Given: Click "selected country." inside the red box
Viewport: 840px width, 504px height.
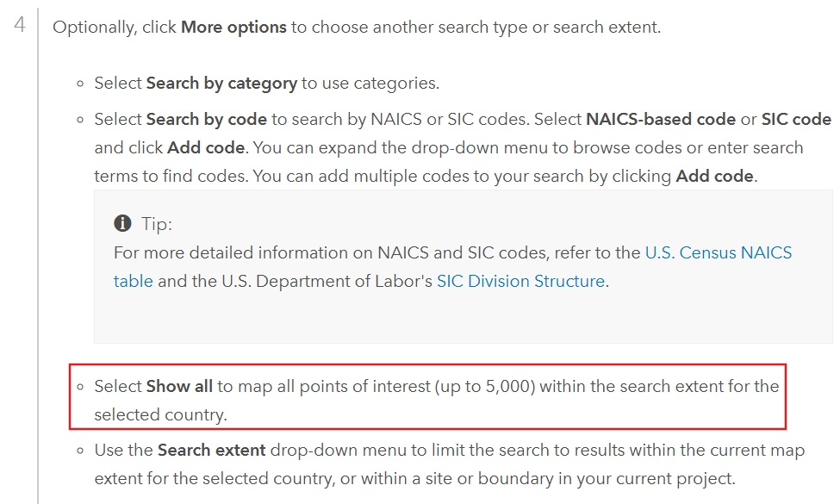Looking at the screenshot, I should 160,414.
